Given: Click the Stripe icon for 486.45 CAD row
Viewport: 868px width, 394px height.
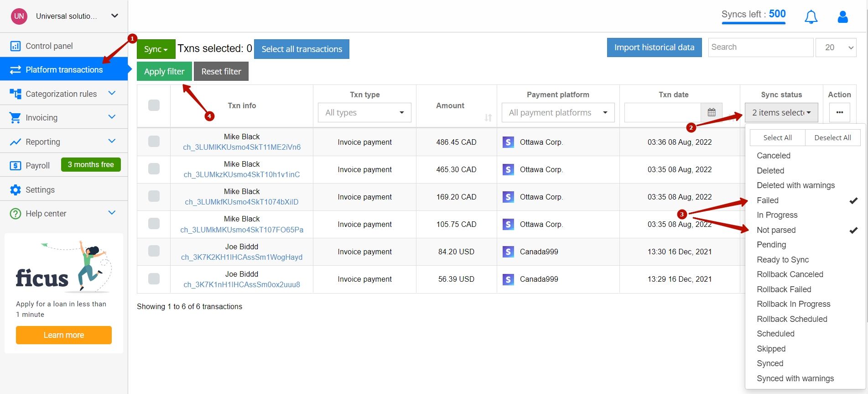Looking at the screenshot, I should click(x=508, y=142).
